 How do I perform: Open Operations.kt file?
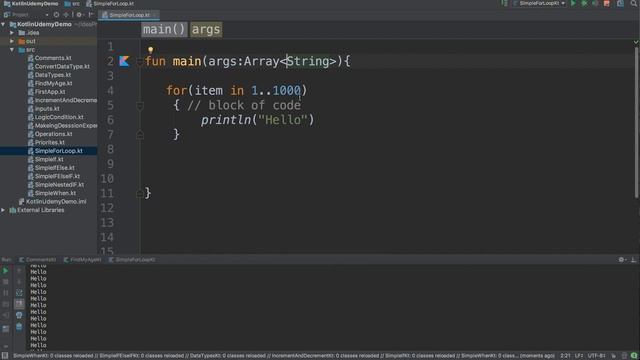[50, 134]
